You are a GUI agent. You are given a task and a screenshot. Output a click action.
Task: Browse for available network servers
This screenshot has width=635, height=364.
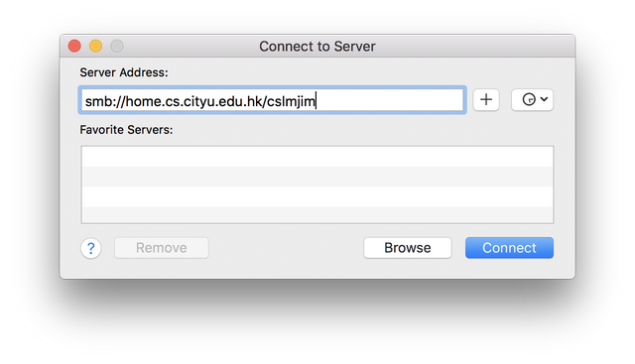coord(408,248)
